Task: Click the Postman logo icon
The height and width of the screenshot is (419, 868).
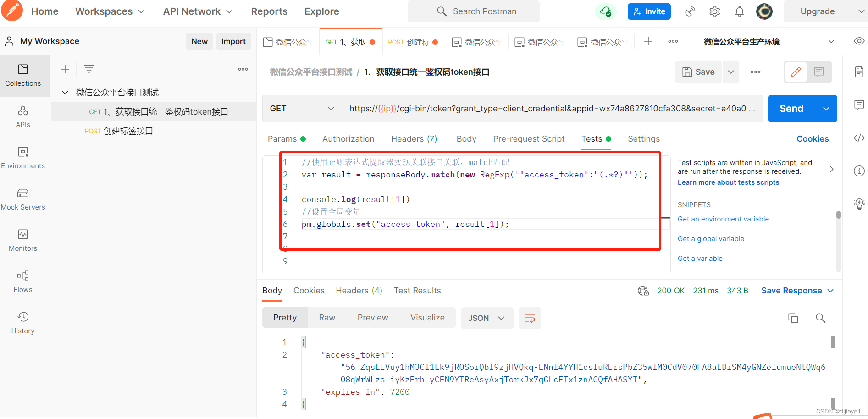Action: coord(12,11)
